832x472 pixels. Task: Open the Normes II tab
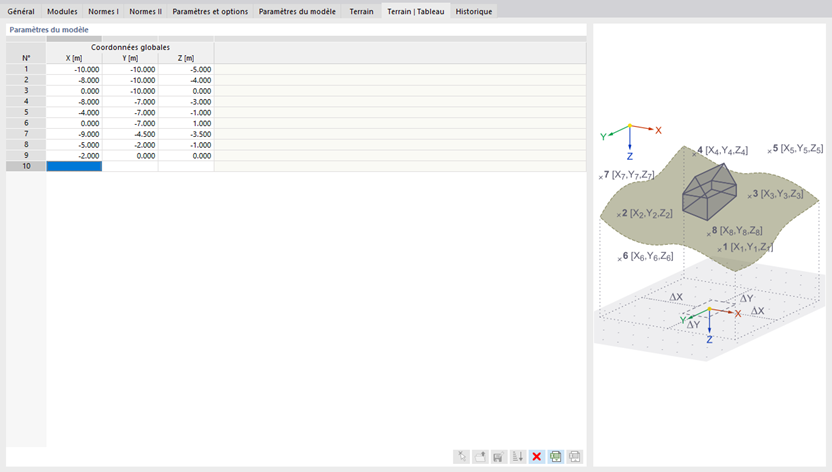[x=145, y=11]
